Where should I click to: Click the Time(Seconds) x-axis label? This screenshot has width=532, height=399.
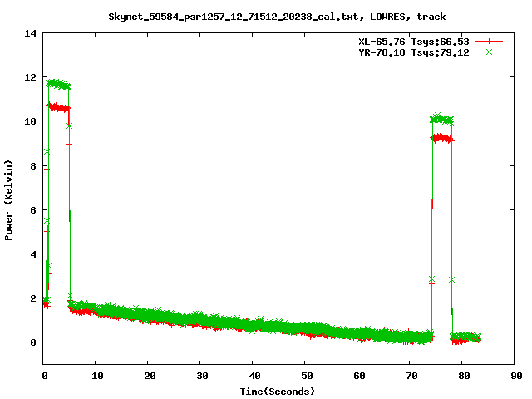(278, 392)
